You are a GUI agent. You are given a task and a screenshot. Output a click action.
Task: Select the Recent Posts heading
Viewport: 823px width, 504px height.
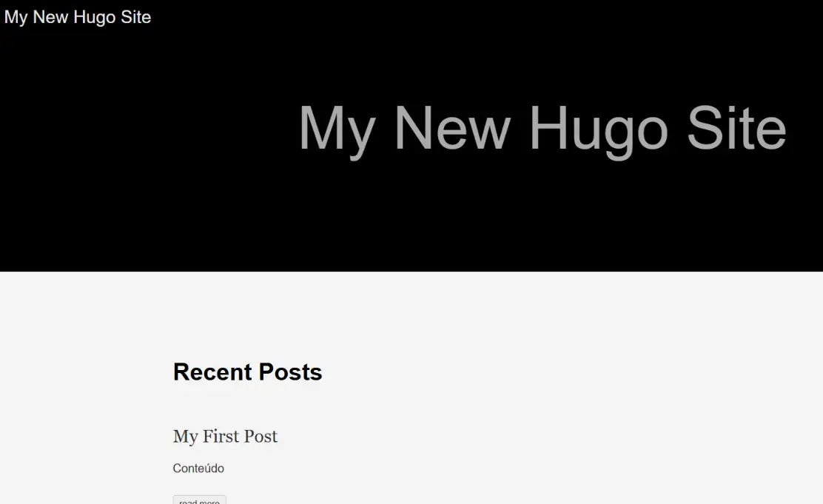[x=247, y=372]
